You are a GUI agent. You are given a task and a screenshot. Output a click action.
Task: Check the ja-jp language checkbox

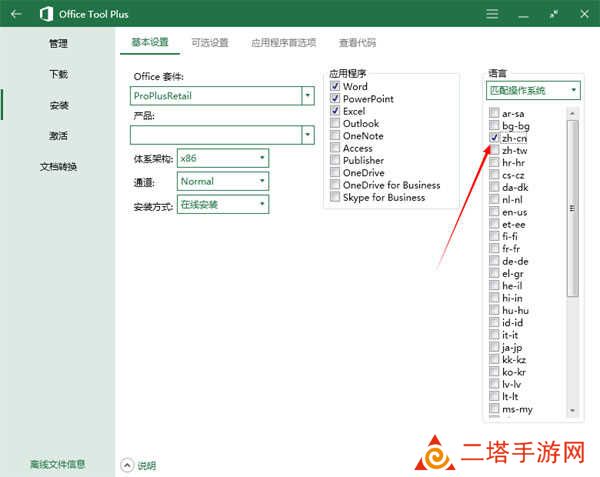(494, 347)
